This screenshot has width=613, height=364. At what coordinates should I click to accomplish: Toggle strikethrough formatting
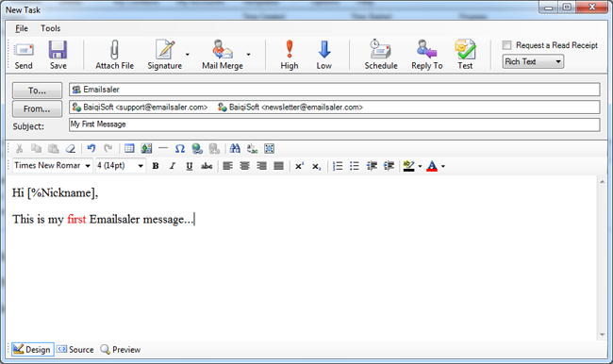pyautogui.click(x=207, y=166)
